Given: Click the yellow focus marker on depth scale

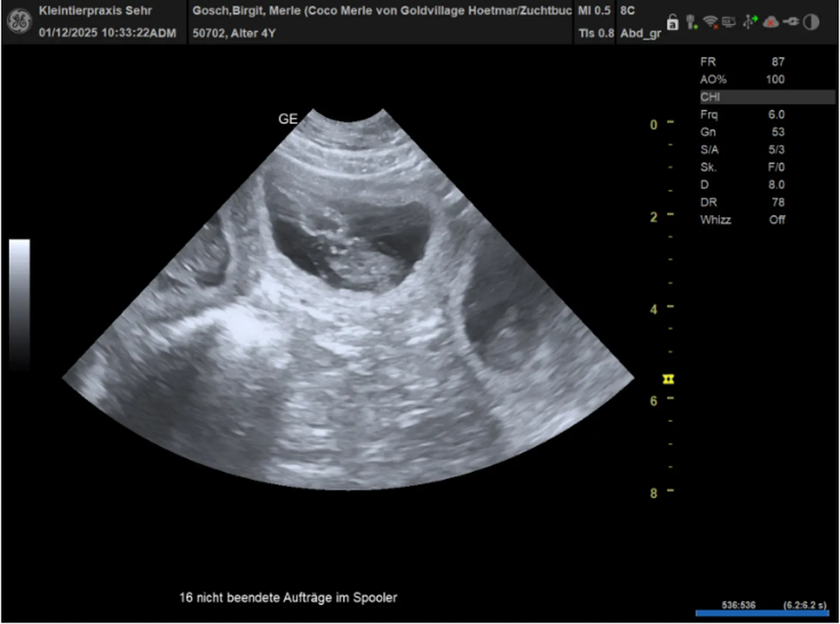Looking at the screenshot, I should pos(668,379).
